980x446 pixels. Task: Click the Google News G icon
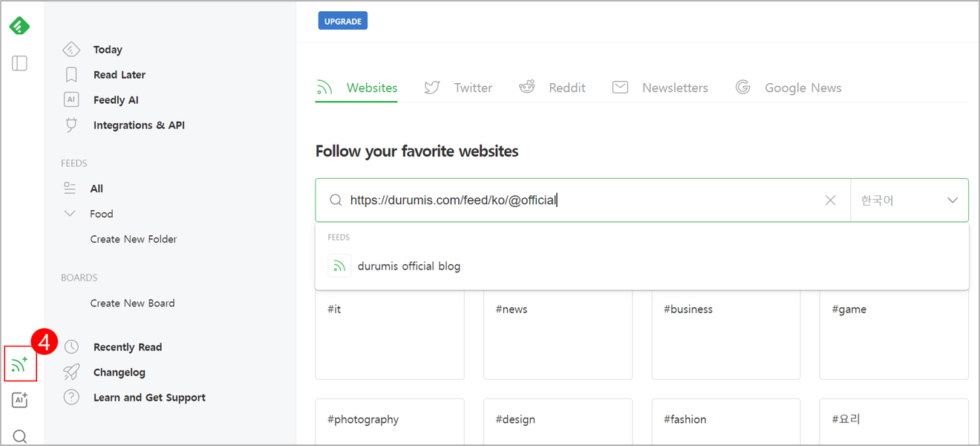pos(742,88)
